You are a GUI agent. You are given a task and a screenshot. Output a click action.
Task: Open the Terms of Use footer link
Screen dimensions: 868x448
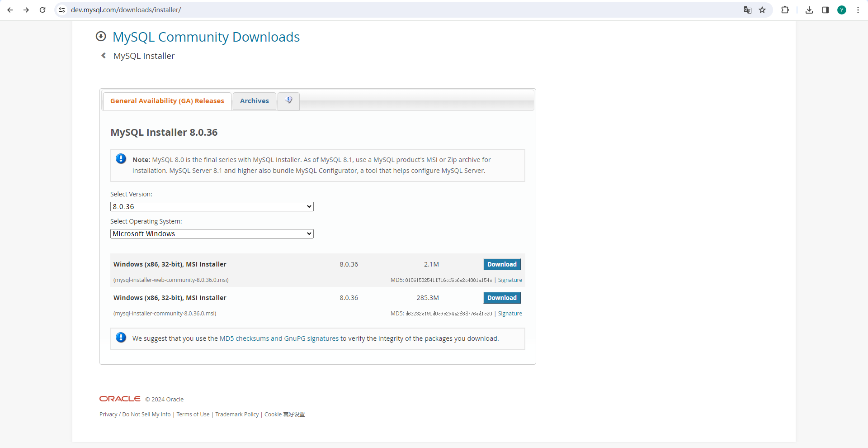click(193, 415)
